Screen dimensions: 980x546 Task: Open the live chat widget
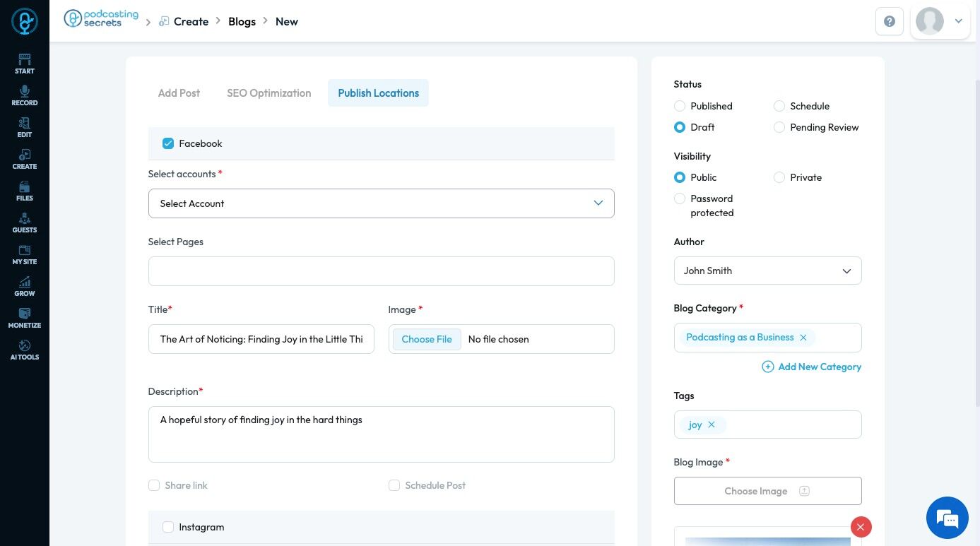[947, 518]
